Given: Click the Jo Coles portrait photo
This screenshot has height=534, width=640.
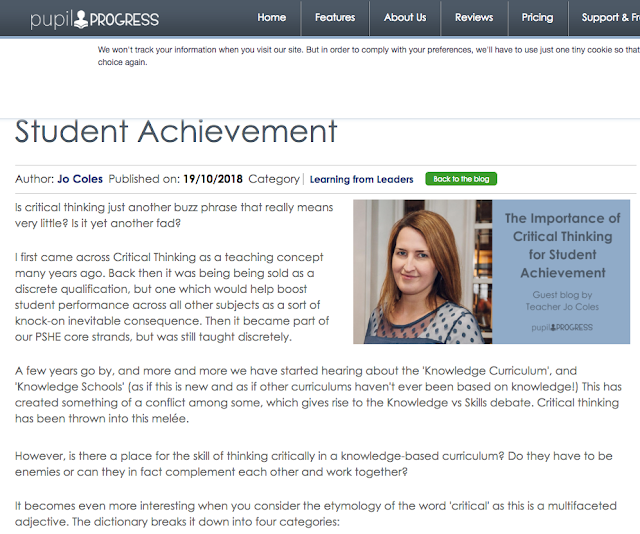Looking at the screenshot, I should [422, 271].
